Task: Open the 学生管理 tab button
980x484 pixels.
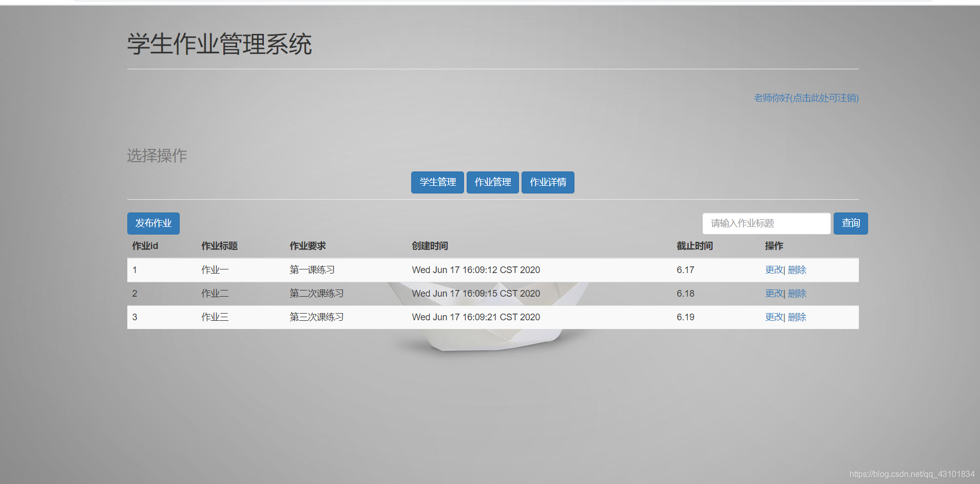Action: tap(437, 182)
